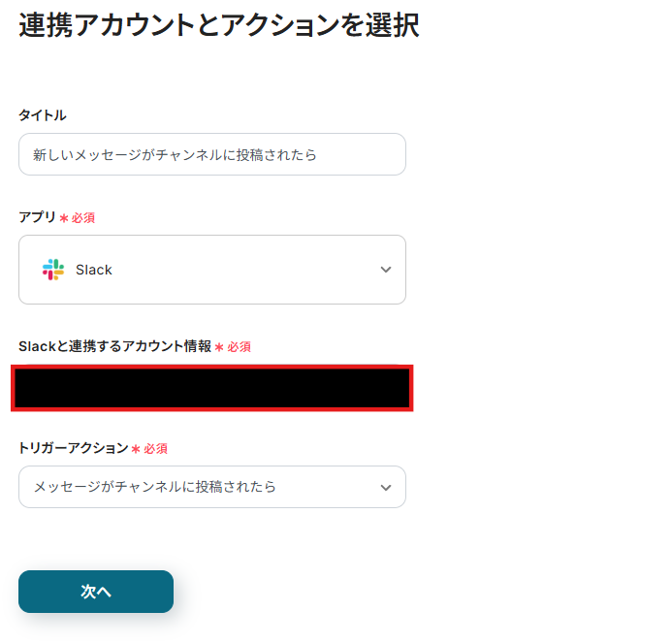Image resolution: width=672 pixels, height=643 pixels.
Task: Click the Slack text in app selector
Action: (x=94, y=270)
